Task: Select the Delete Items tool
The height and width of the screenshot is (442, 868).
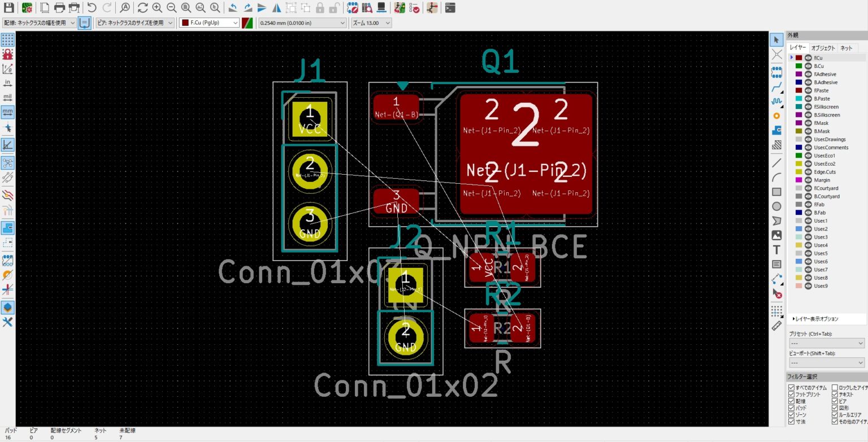Action: [777, 292]
